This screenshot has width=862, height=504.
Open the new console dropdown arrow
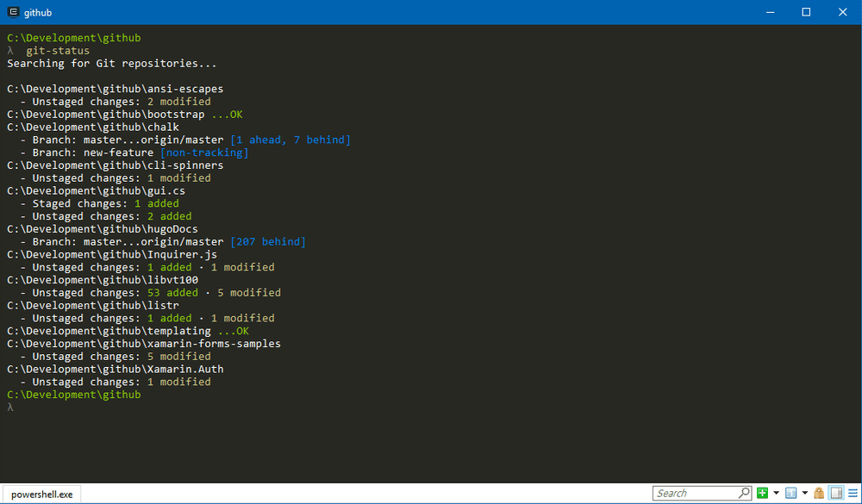(x=777, y=493)
